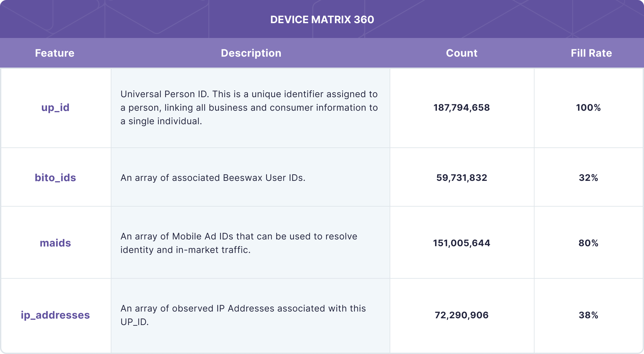644x354 pixels.
Task: Select the Description column header
Action: 251,53
